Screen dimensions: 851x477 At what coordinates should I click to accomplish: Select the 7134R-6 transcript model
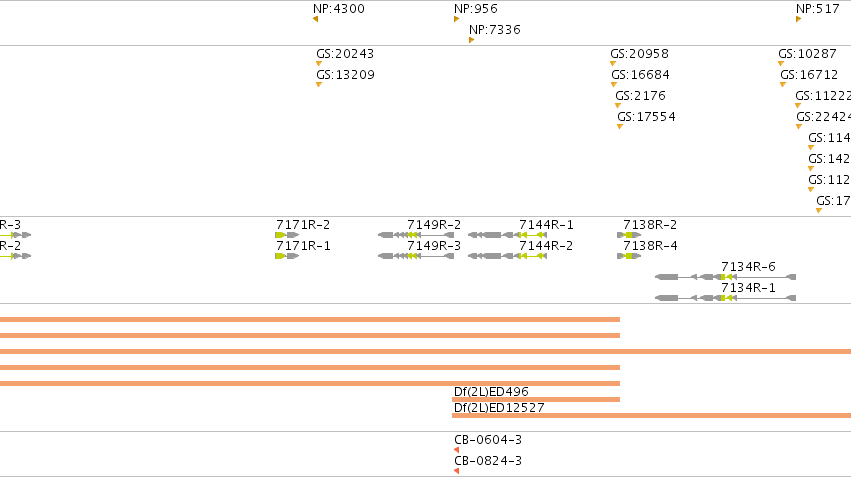click(x=726, y=277)
